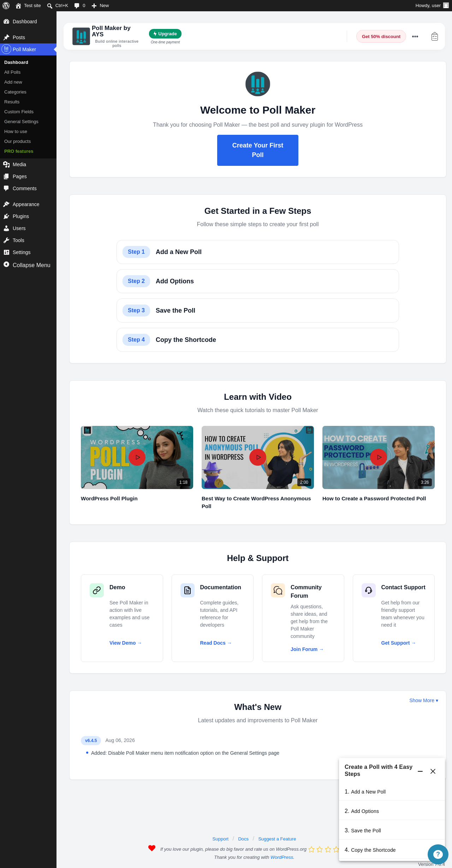This screenshot has width=452, height=868.
Task: Open All Polls submenu item
Action: pos(28,72)
